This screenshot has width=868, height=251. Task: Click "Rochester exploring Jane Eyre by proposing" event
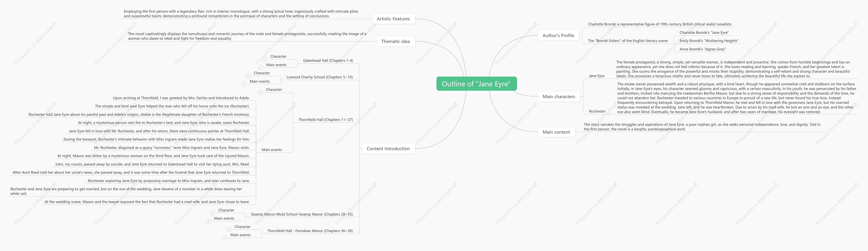tap(169, 181)
